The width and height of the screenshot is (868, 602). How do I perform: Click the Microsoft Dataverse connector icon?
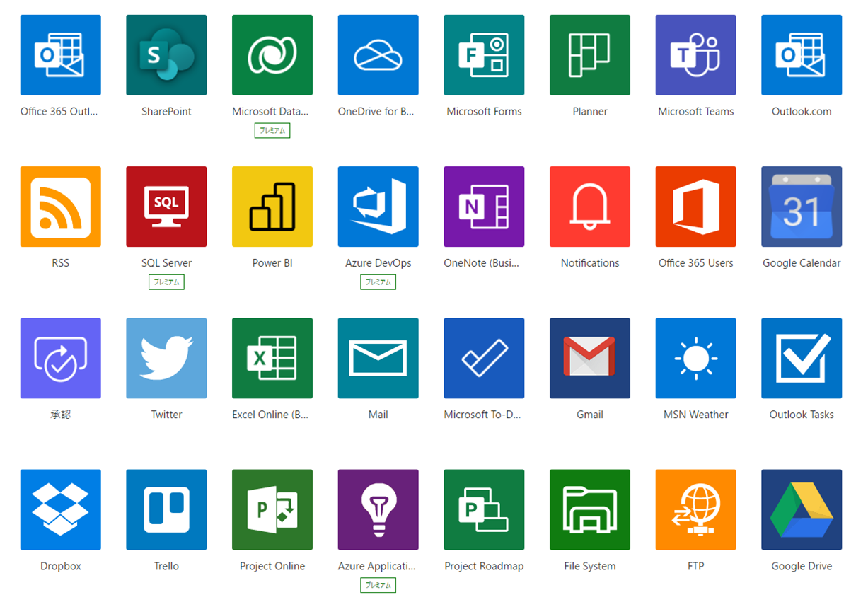point(272,55)
